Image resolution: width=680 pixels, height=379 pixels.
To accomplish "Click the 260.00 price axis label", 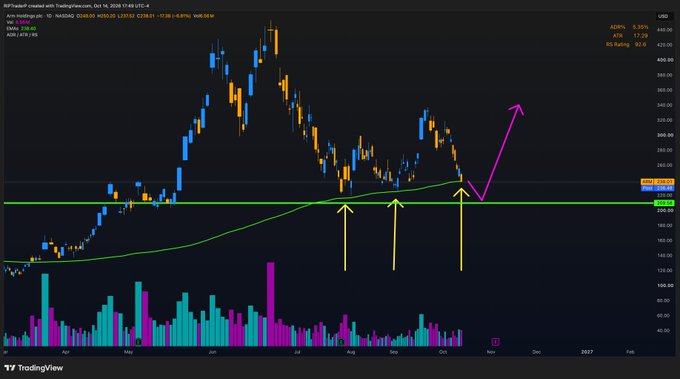I will (x=664, y=165).
